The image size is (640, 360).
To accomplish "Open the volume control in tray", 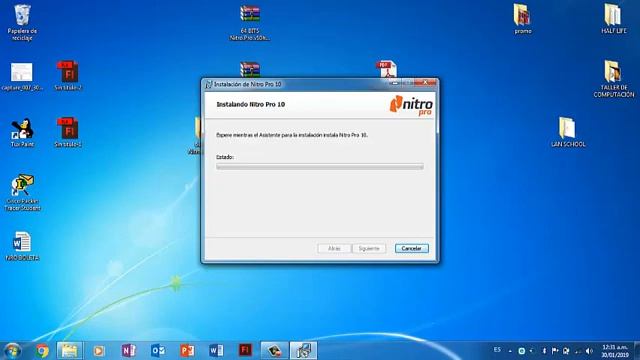I will click(x=589, y=351).
